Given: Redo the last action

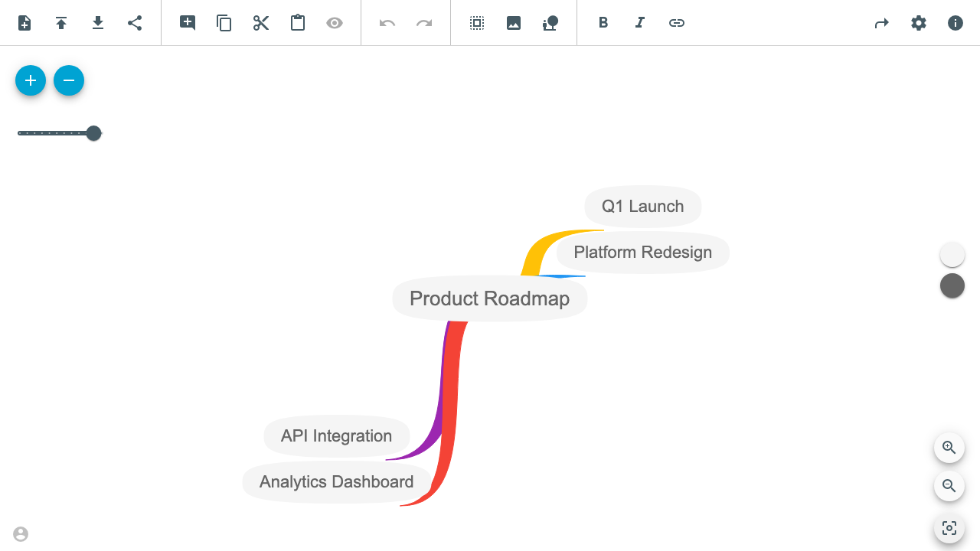Looking at the screenshot, I should click(424, 23).
